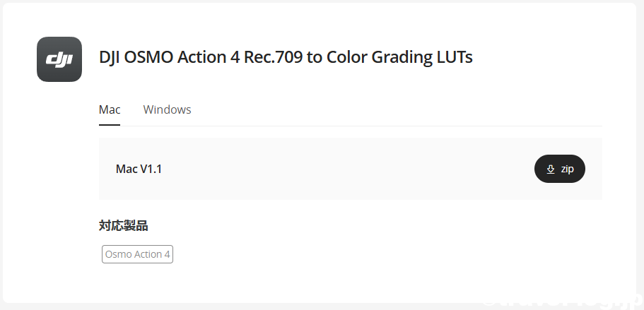
Task: Click the "zip" text label
Action: pos(568,169)
